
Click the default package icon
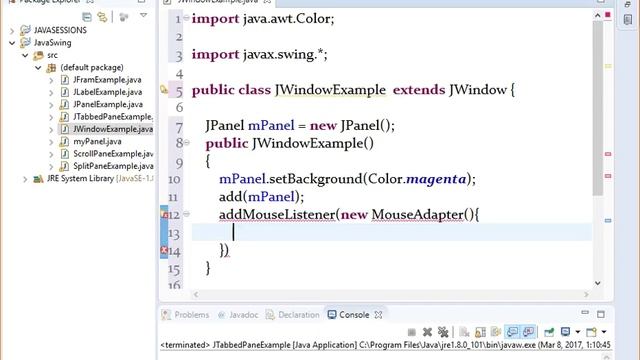tap(51, 67)
